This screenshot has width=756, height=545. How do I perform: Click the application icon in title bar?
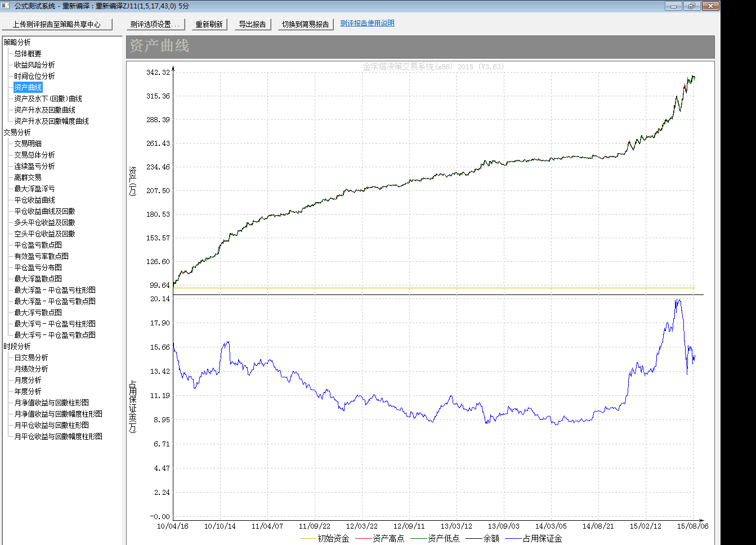click(6, 6)
